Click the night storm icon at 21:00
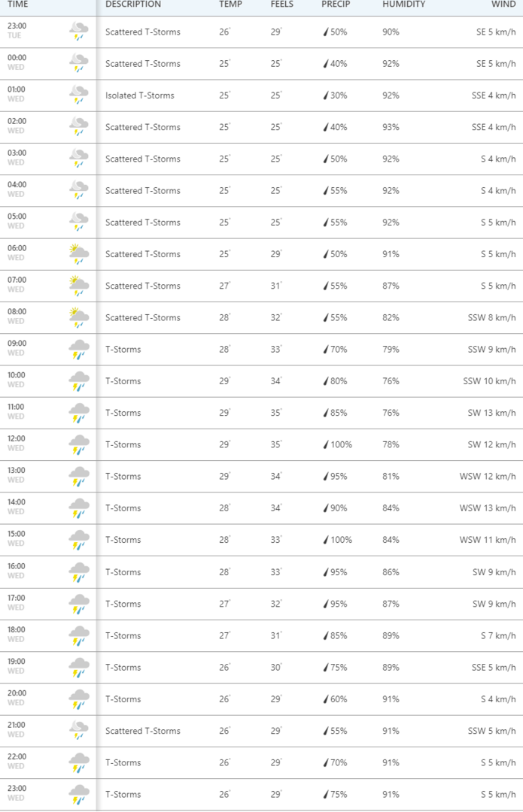This screenshot has height=812, width=523. [x=78, y=731]
